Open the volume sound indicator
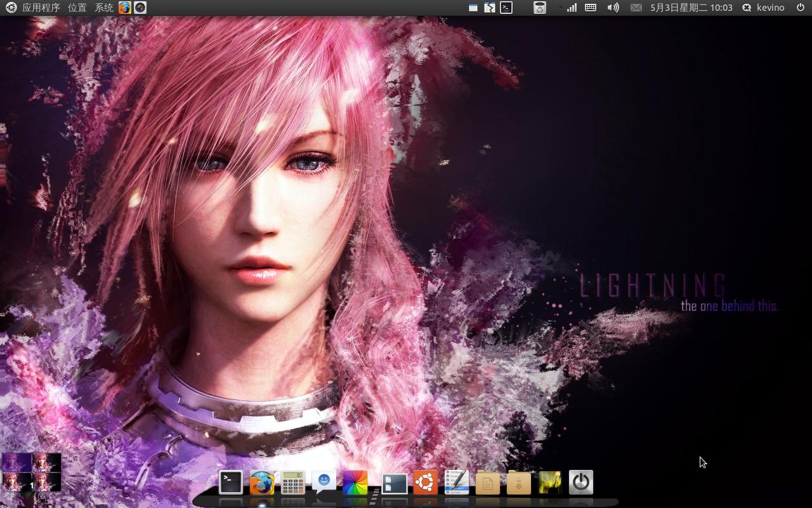Image resolution: width=812 pixels, height=508 pixels. point(613,8)
